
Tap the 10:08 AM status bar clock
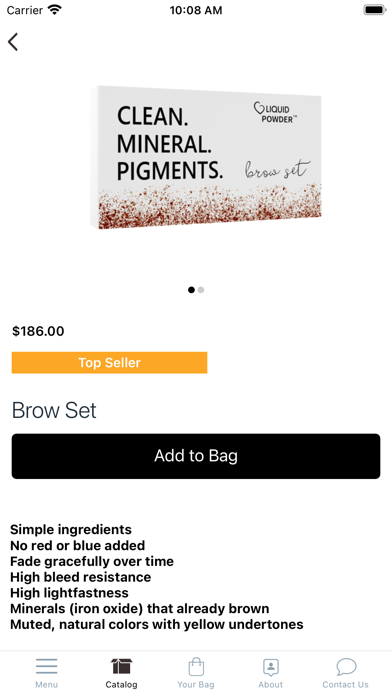(x=196, y=10)
